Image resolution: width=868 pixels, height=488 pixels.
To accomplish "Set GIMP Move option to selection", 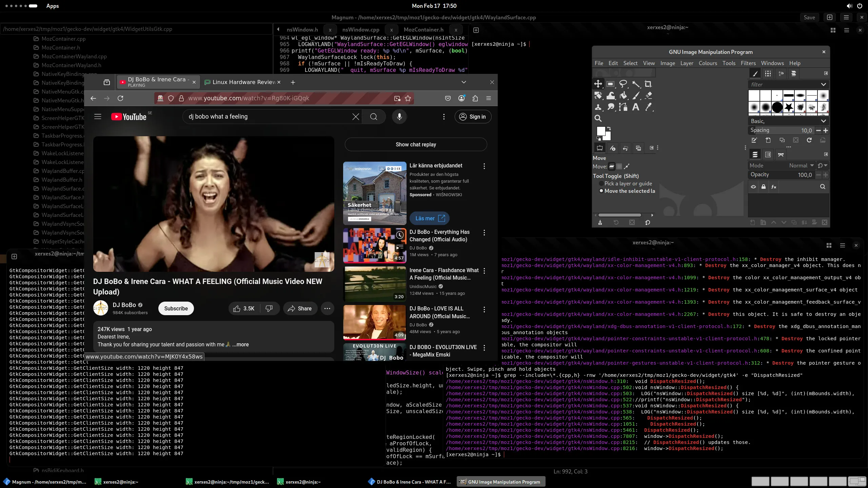I will coord(619,166).
